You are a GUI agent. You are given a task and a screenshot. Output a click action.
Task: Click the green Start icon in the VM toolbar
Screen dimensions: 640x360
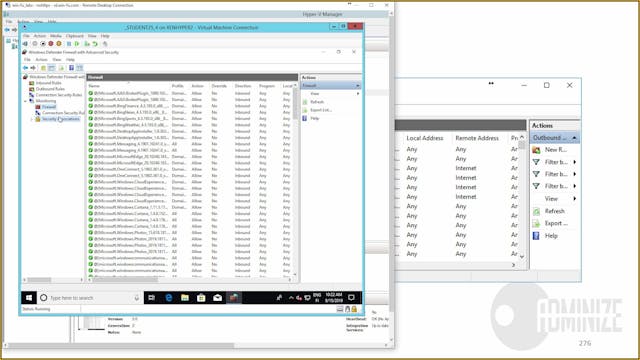tap(77, 44)
